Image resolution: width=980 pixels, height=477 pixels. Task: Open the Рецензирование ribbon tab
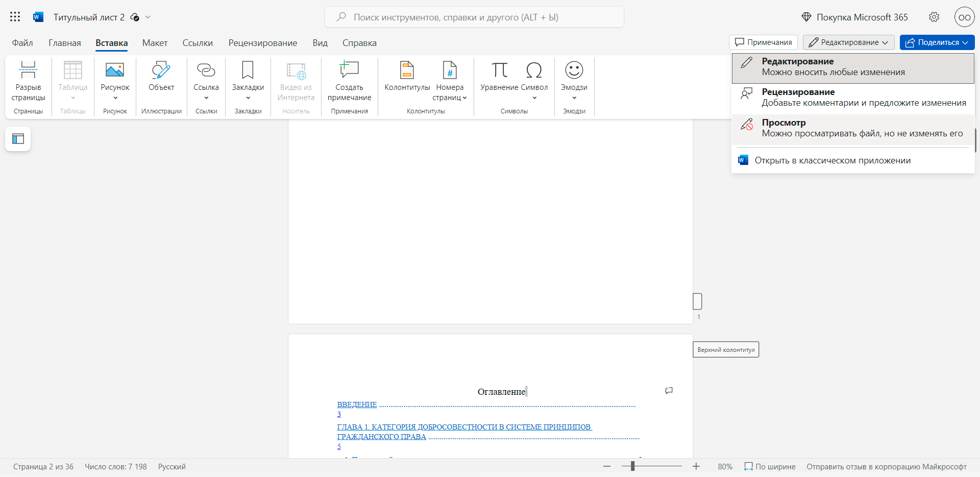(263, 43)
